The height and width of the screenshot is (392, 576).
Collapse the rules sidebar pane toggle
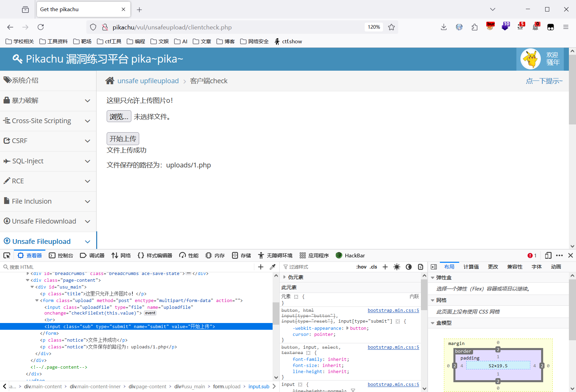[434, 267]
